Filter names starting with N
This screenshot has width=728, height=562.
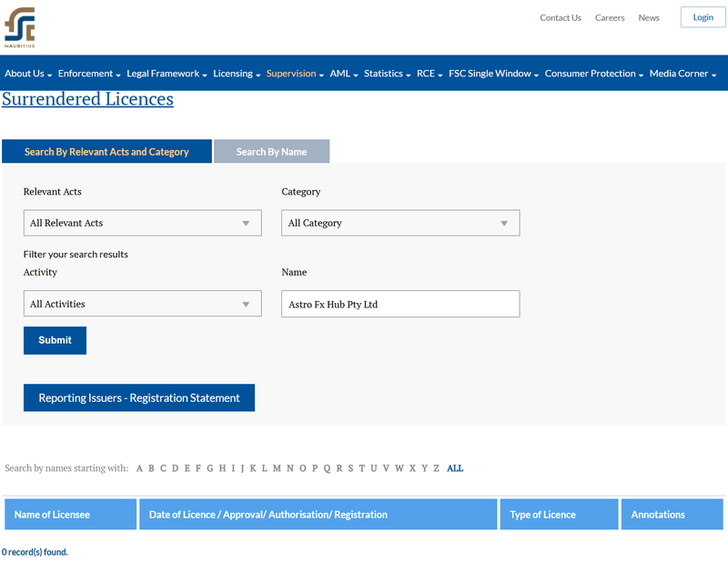(x=290, y=468)
